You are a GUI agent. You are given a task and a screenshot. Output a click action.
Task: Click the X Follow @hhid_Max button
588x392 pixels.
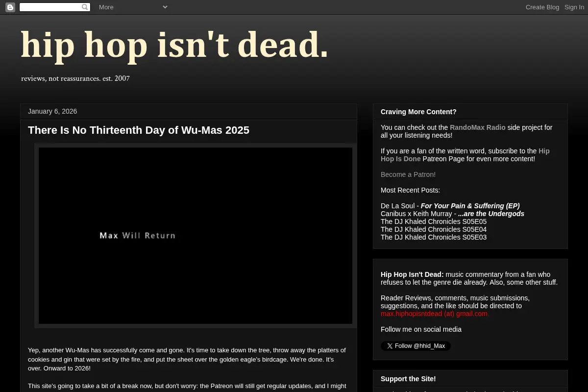[x=416, y=346]
